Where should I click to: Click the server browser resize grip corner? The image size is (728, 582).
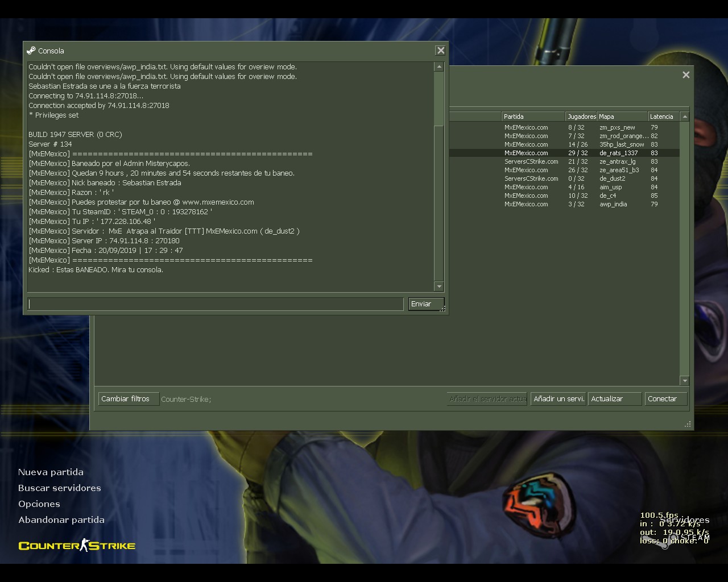click(688, 424)
